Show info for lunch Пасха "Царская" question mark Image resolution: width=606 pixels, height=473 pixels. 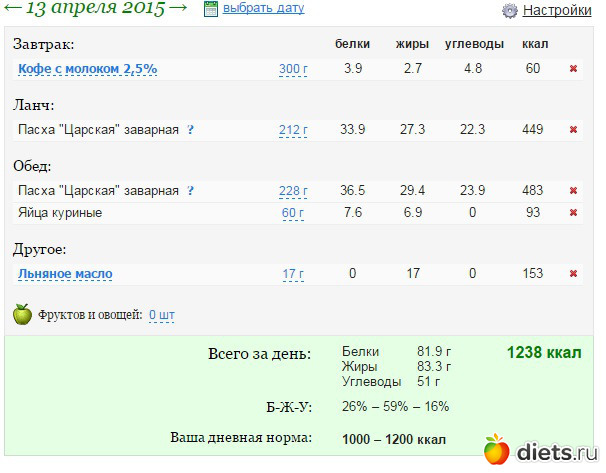pos(190,130)
